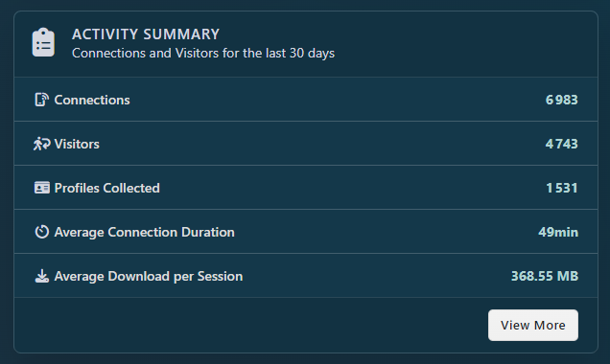Open the View More button

pos(533,325)
